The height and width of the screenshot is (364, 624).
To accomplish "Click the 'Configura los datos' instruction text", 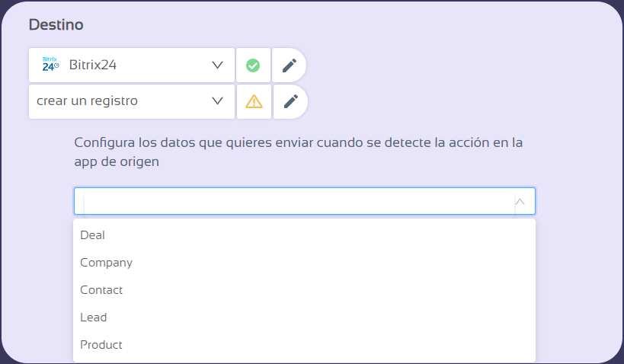I will (x=298, y=142).
